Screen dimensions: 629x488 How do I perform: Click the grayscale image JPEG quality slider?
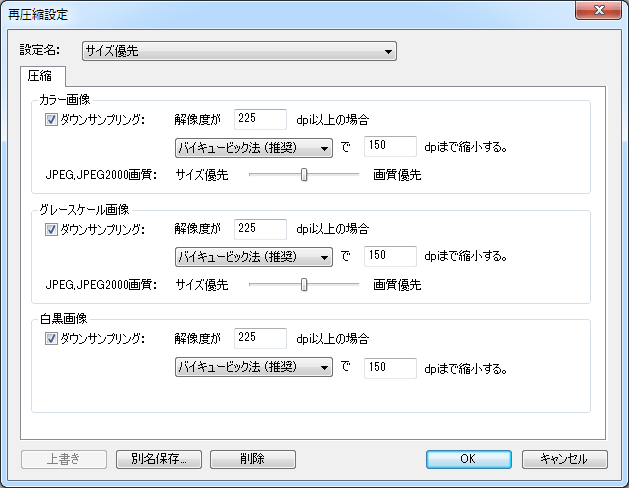click(x=304, y=284)
